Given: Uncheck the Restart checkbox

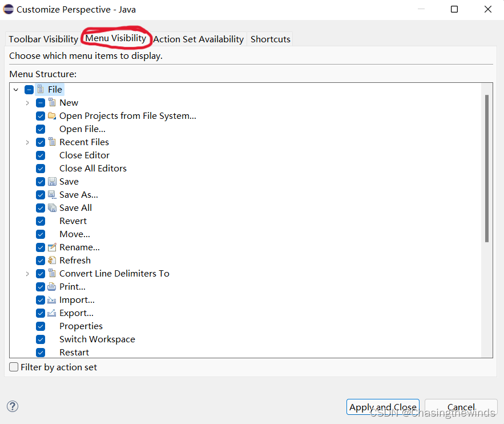Looking at the screenshot, I should (41, 352).
